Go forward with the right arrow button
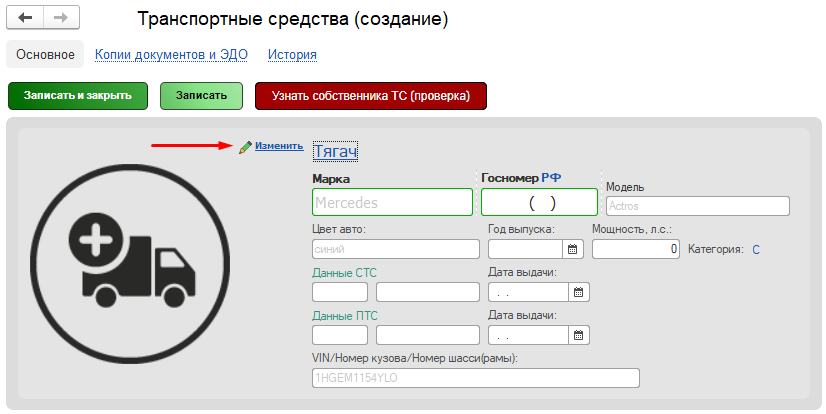Screen dimensions: 826x414 point(61,17)
